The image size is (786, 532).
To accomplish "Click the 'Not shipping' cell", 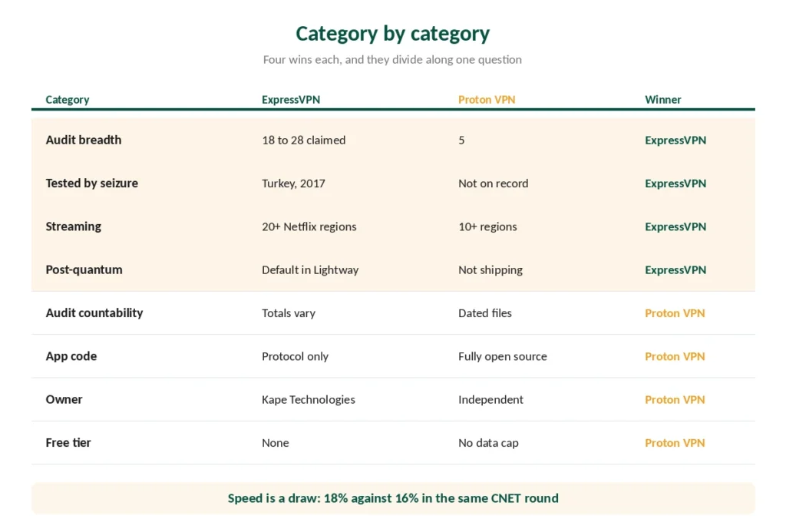I will point(490,269).
